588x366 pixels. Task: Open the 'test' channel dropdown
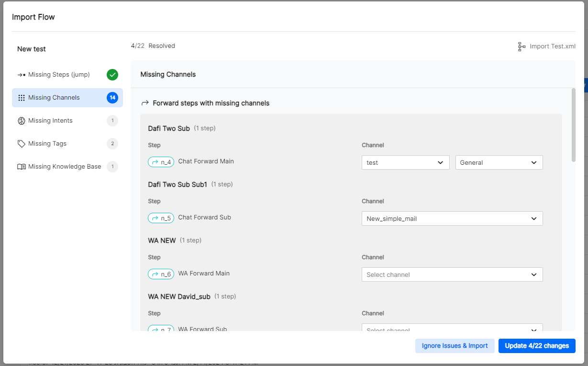point(406,162)
